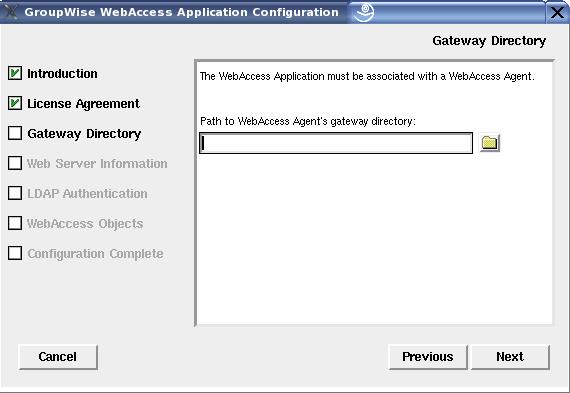Image resolution: width=570 pixels, height=393 pixels.
Task: Select the Gateway Directory step label
Action: [x=84, y=134]
